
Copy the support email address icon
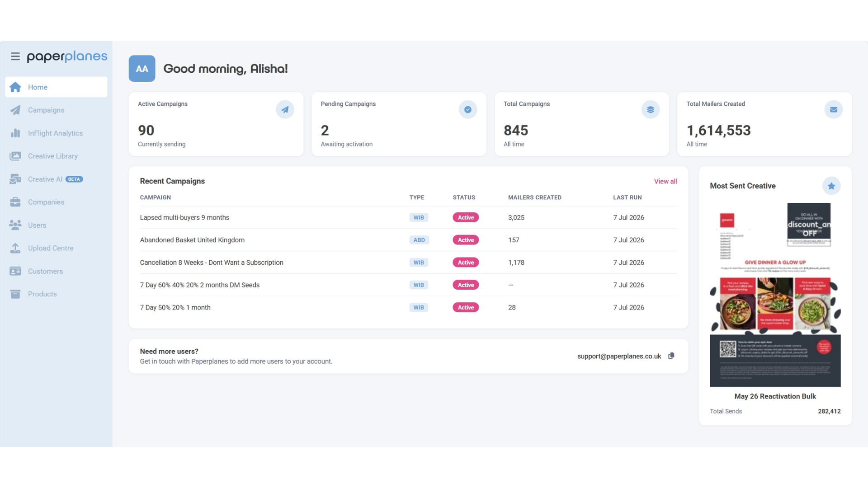pyautogui.click(x=671, y=356)
